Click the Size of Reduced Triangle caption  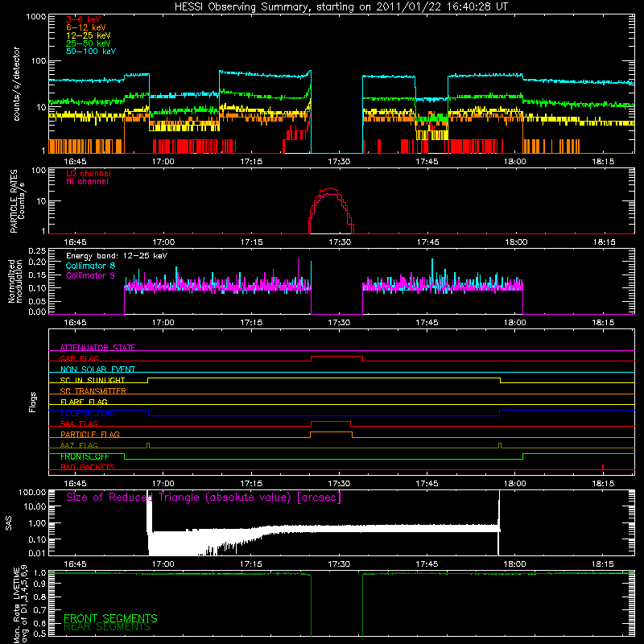coord(204,497)
